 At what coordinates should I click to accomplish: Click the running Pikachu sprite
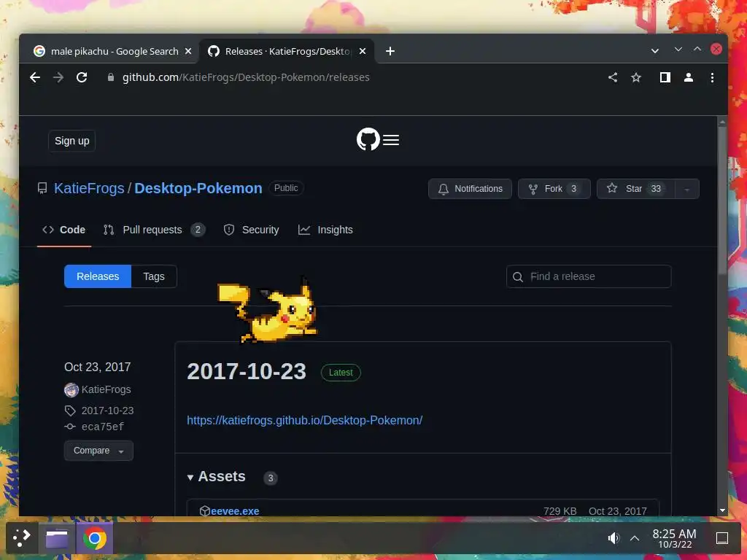tap(267, 311)
